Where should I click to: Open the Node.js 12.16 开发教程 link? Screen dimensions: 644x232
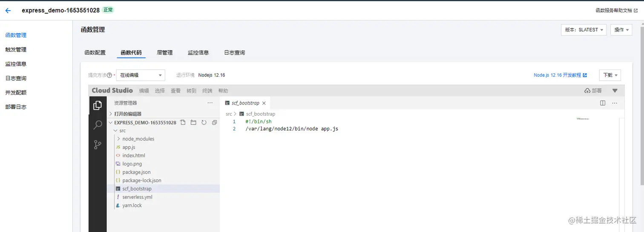560,75
